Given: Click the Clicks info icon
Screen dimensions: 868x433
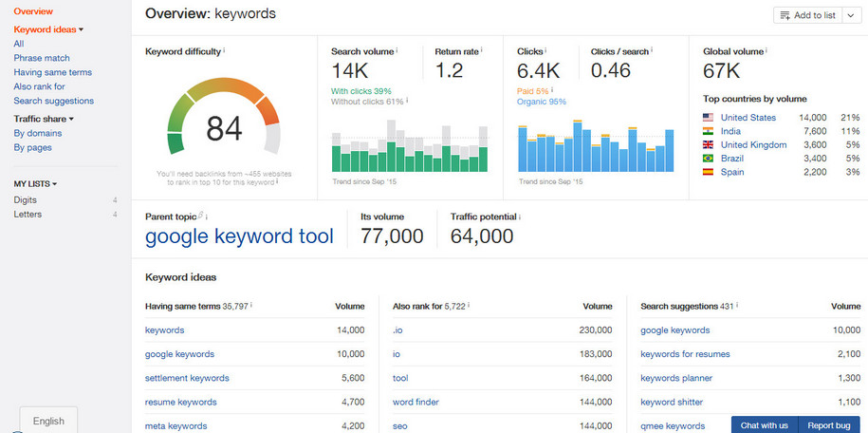Looking at the screenshot, I should [545, 50].
